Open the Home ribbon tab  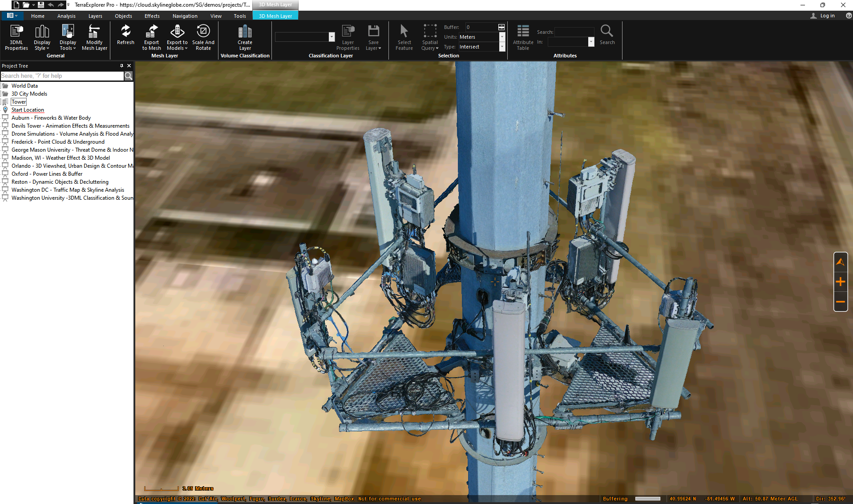click(38, 16)
